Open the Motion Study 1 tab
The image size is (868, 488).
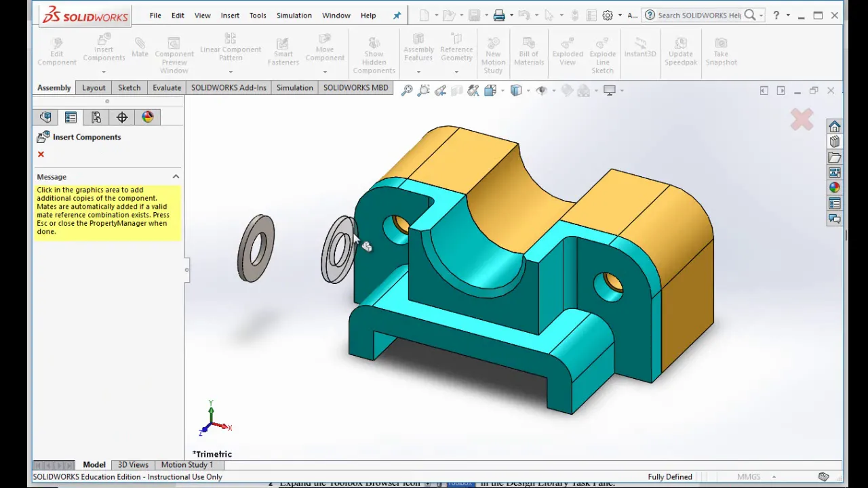pos(187,464)
